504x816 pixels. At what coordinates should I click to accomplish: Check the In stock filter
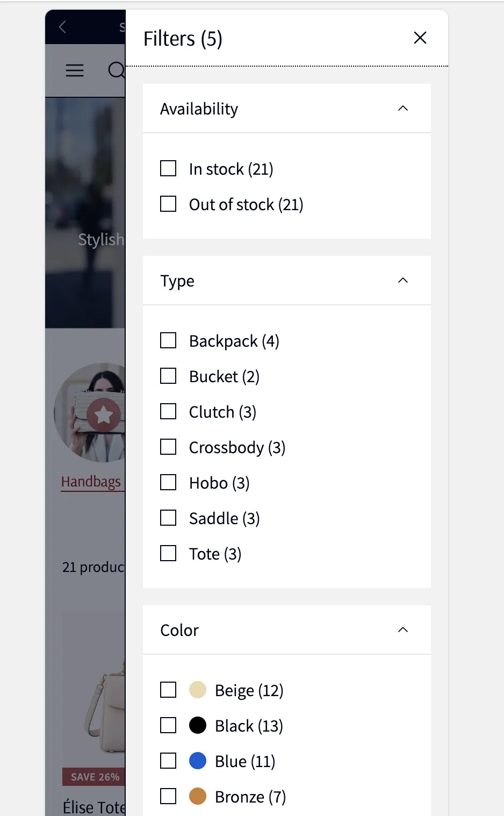tap(168, 168)
